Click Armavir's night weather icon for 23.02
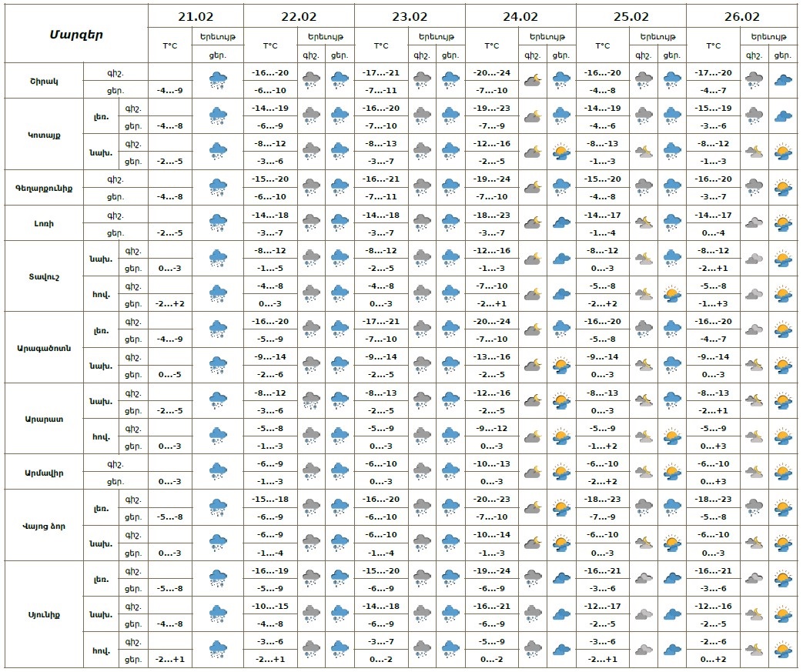This screenshot has width=803, height=672. click(422, 471)
